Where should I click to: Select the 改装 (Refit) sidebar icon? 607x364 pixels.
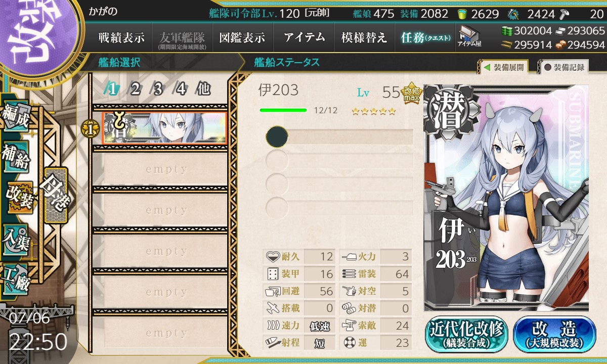[x=19, y=197]
